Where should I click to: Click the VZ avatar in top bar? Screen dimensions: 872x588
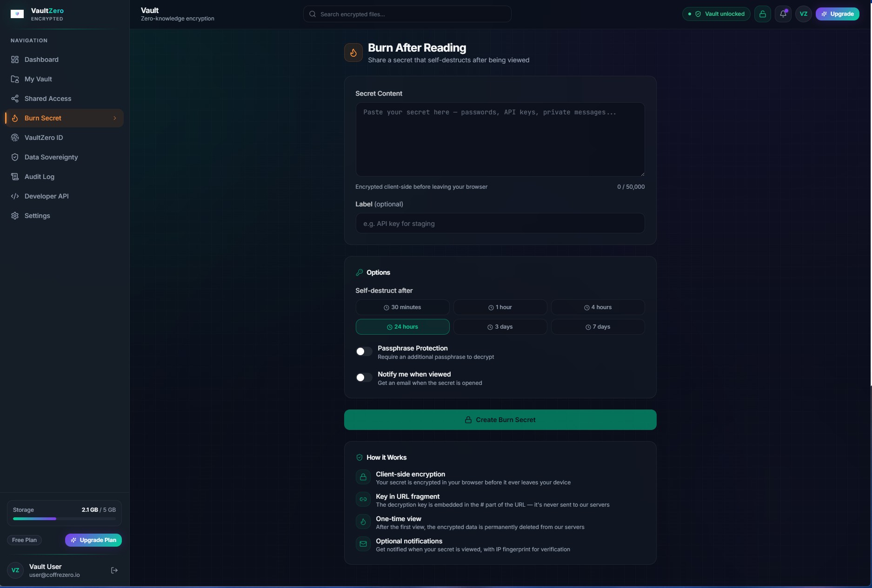click(803, 14)
